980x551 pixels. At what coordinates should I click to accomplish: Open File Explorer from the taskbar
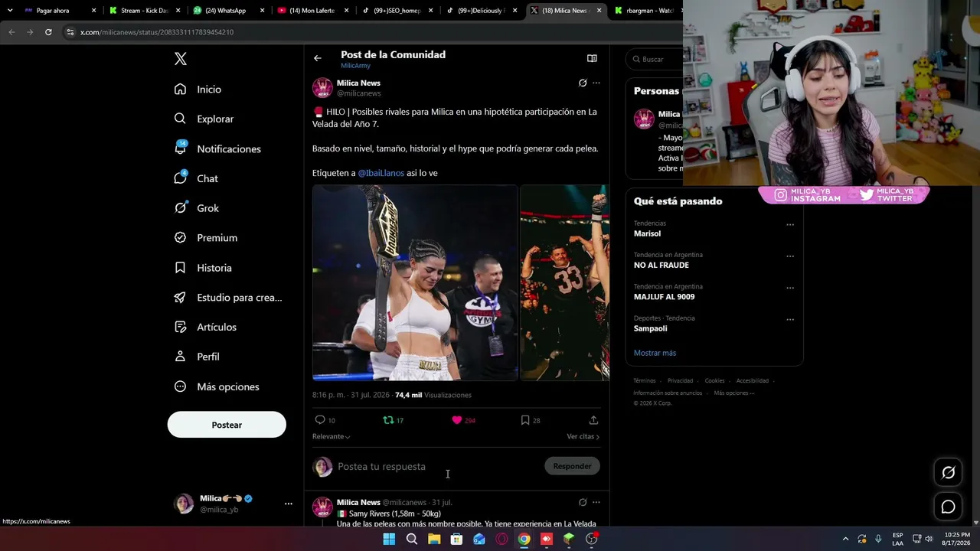coord(434,539)
